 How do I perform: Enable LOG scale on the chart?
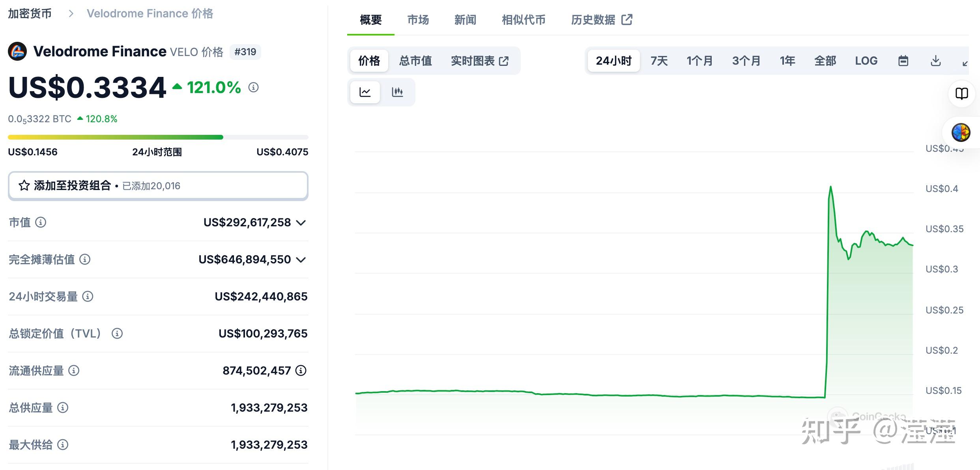[866, 60]
